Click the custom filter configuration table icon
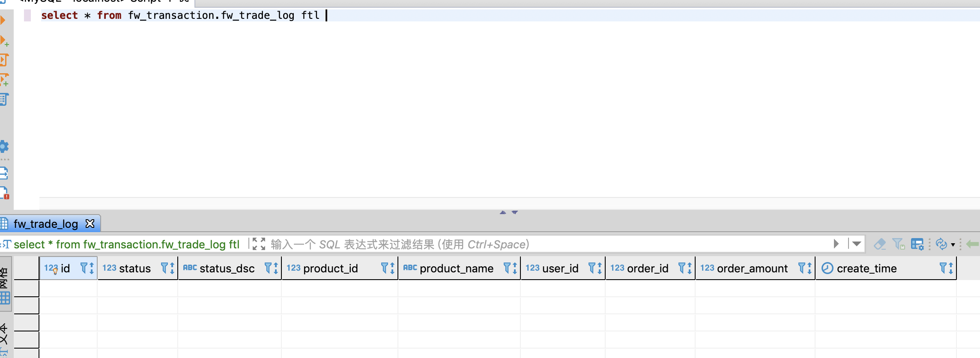 [x=917, y=244]
